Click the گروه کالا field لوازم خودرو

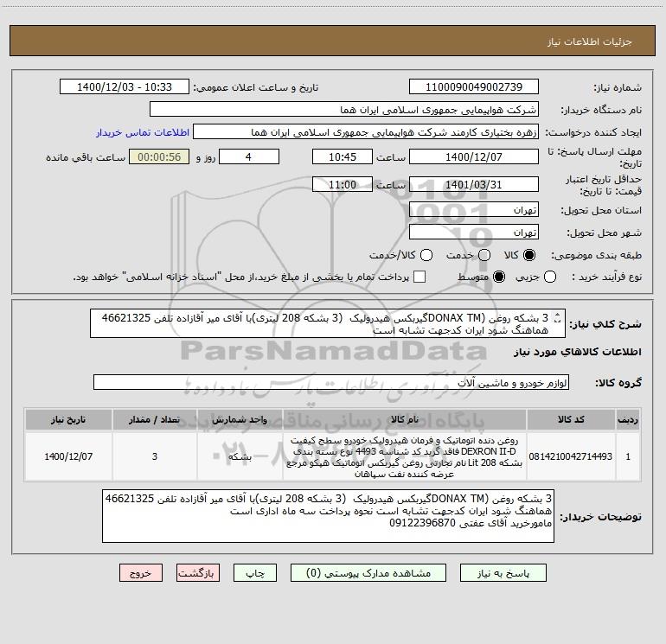coord(331,382)
